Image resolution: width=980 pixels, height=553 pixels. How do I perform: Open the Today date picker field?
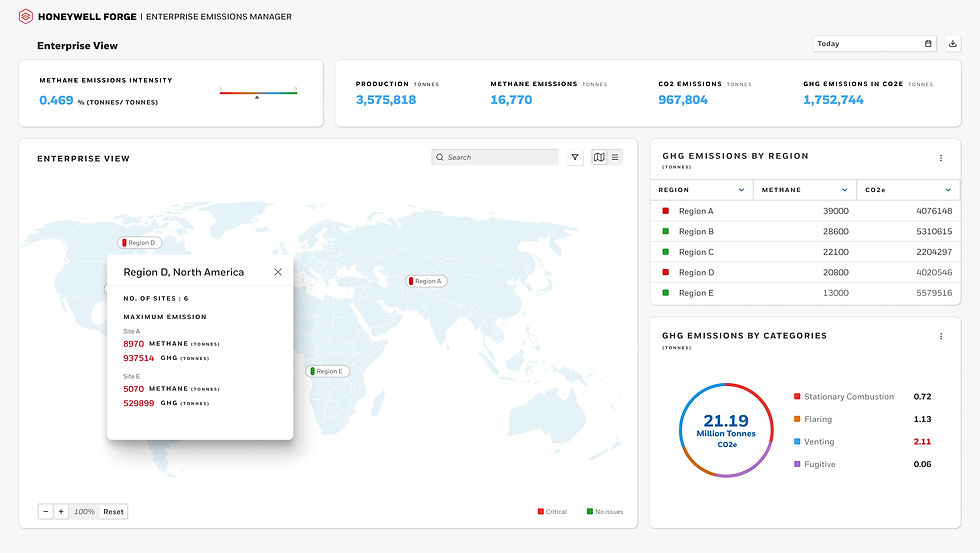(x=874, y=44)
